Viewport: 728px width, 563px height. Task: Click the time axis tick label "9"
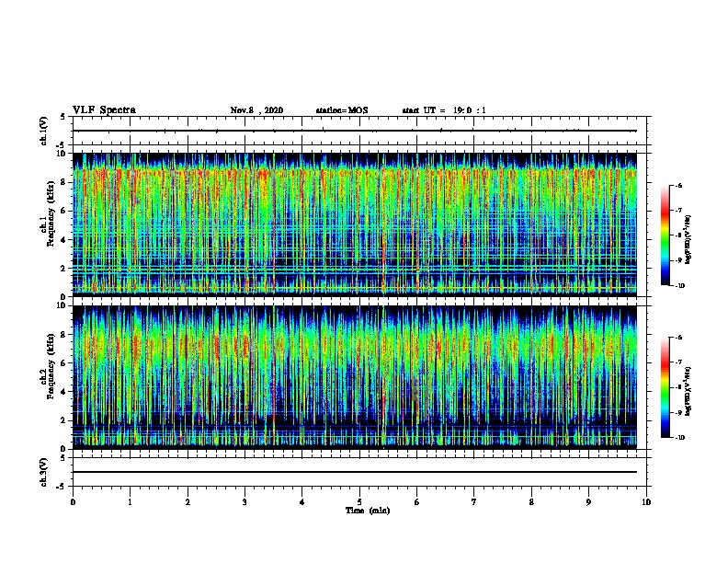click(588, 502)
